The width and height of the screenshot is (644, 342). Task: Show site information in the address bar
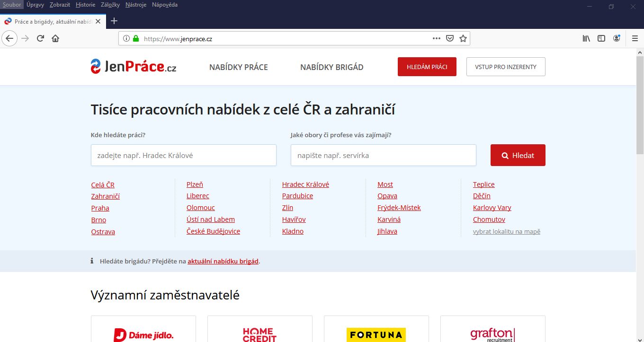pyautogui.click(x=126, y=38)
